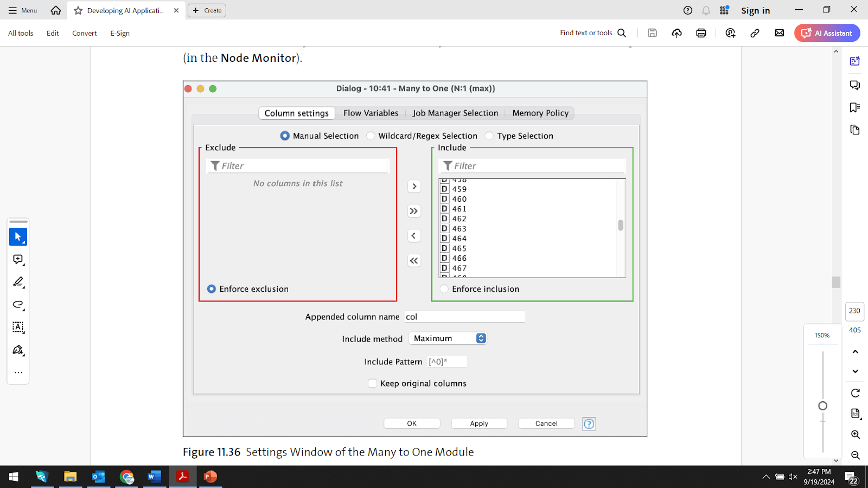Open the Acrobat Home view
Viewport: 868px width, 488px height.
coord(56,10)
